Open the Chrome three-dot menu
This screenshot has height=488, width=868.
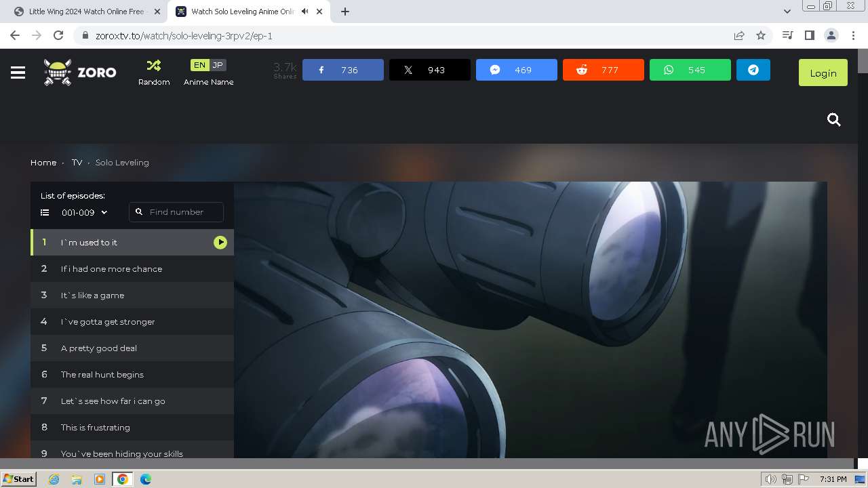point(852,35)
